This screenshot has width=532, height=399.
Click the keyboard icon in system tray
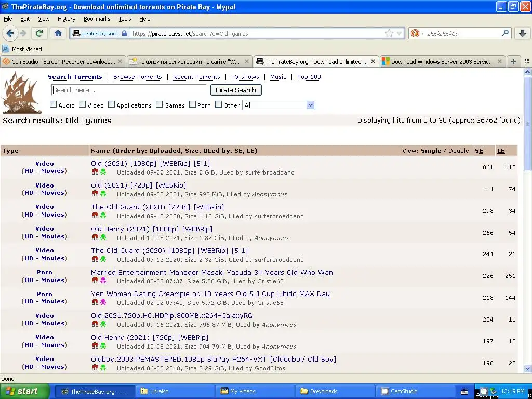click(x=464, y=392)
